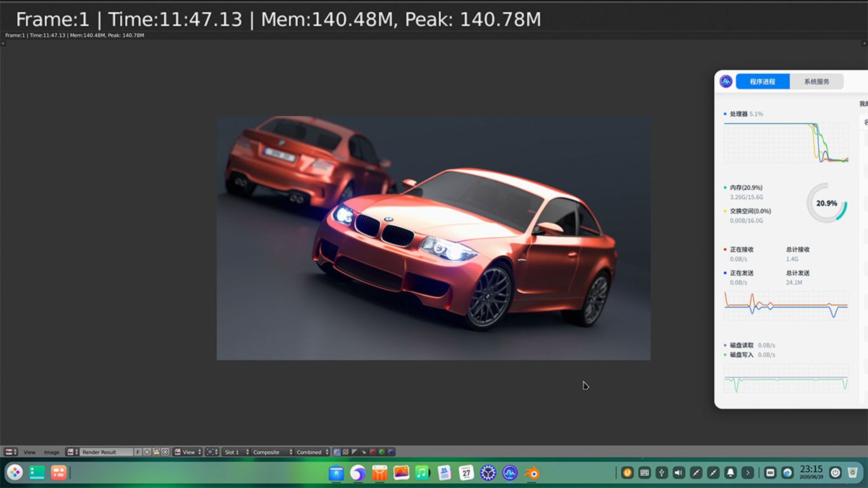Open the Image menu

coord(52,452)
